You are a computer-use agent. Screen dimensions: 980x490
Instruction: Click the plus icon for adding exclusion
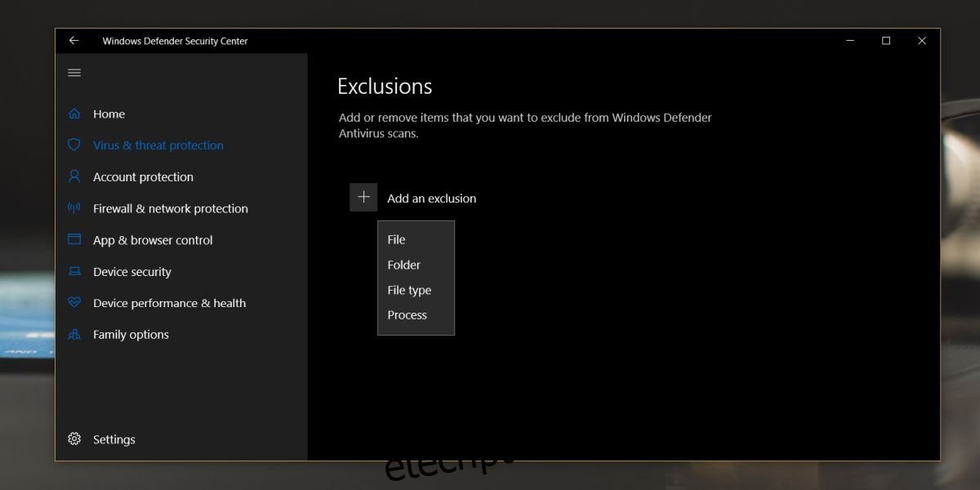[363, 198]
